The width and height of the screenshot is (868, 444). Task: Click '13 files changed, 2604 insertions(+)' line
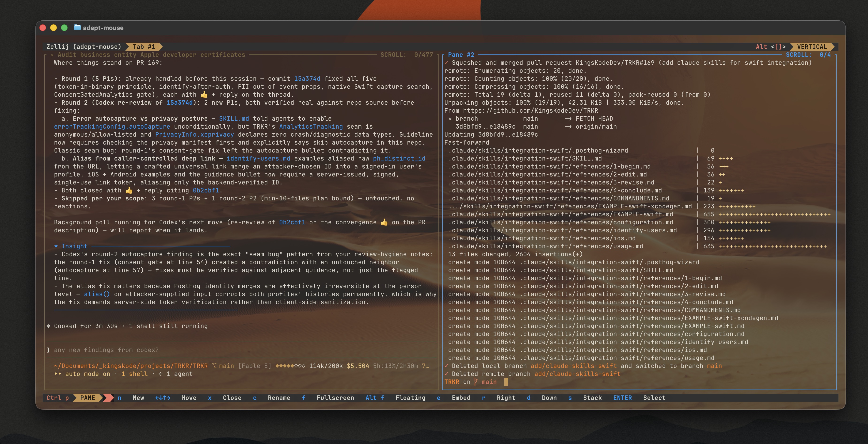tap(515, 254)
